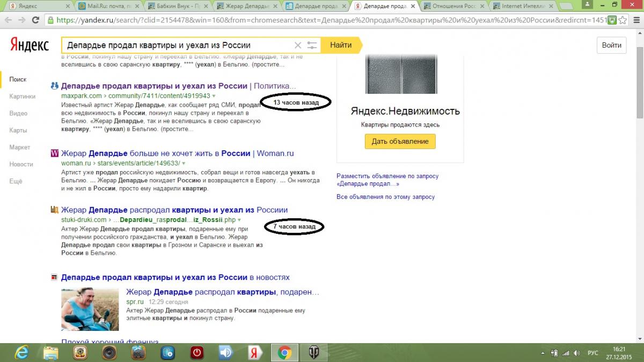Show hidden tray icons arrow

pyautogui.click(x=543, y=353)
